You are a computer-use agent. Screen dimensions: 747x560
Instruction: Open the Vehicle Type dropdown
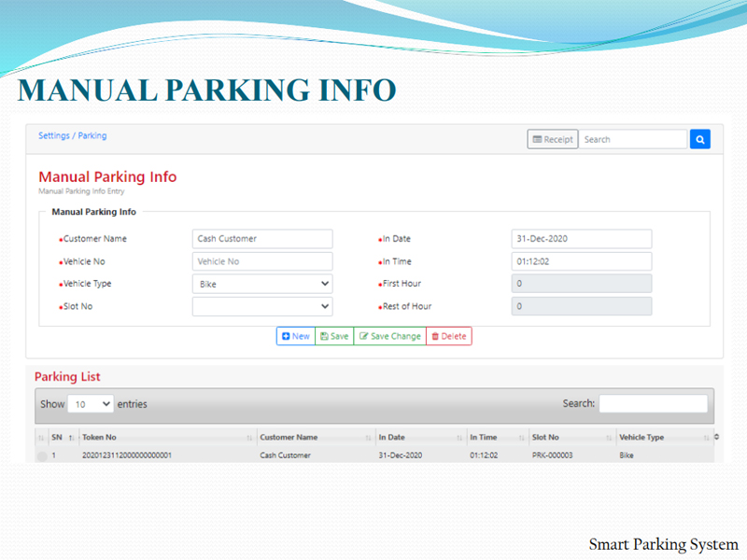262,284
